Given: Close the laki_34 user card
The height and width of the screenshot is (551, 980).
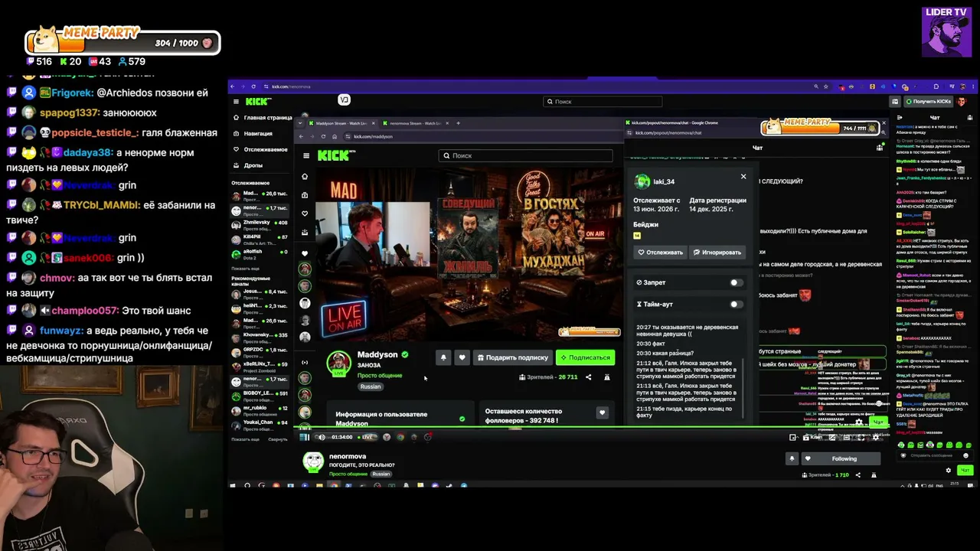Looking at the screenshot, I should point(743,176).
